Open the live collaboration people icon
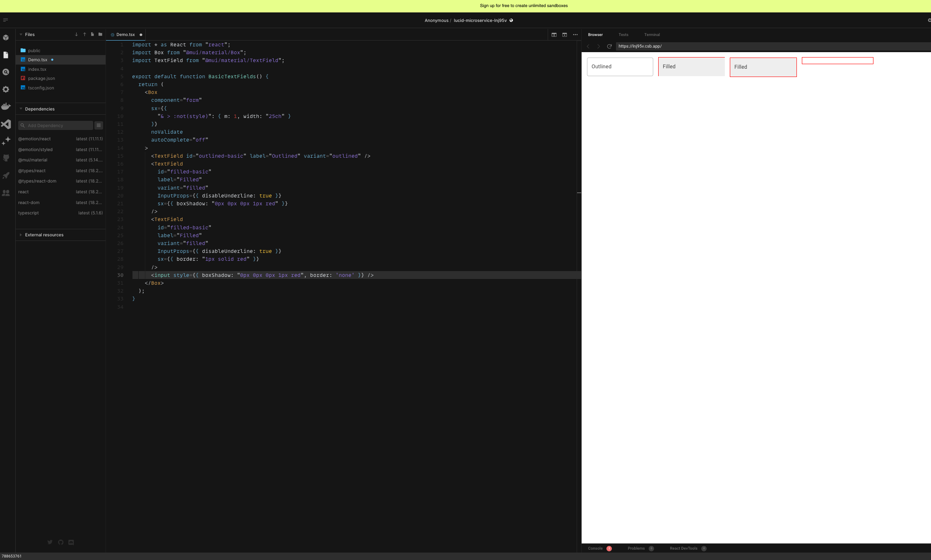 6,193
